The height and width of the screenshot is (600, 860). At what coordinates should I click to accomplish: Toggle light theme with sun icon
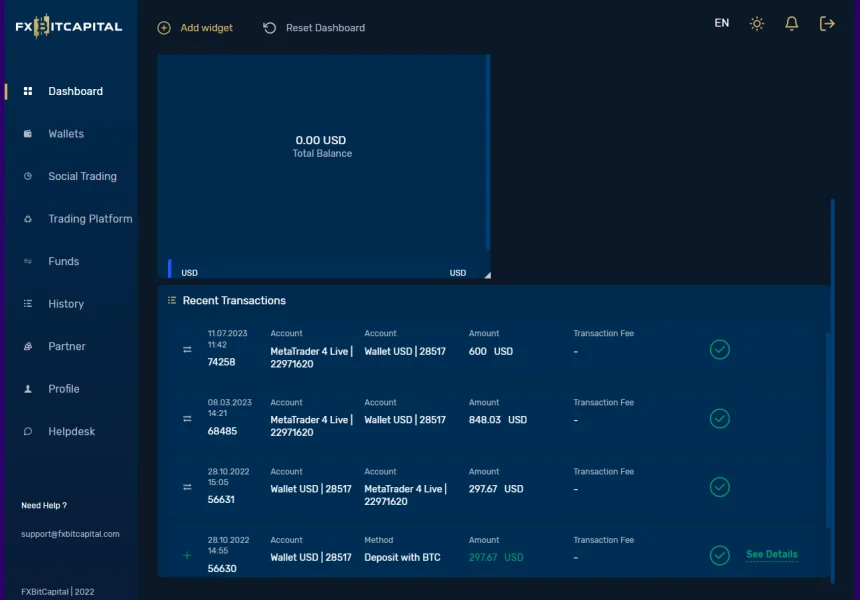click(x=757, y=24)
